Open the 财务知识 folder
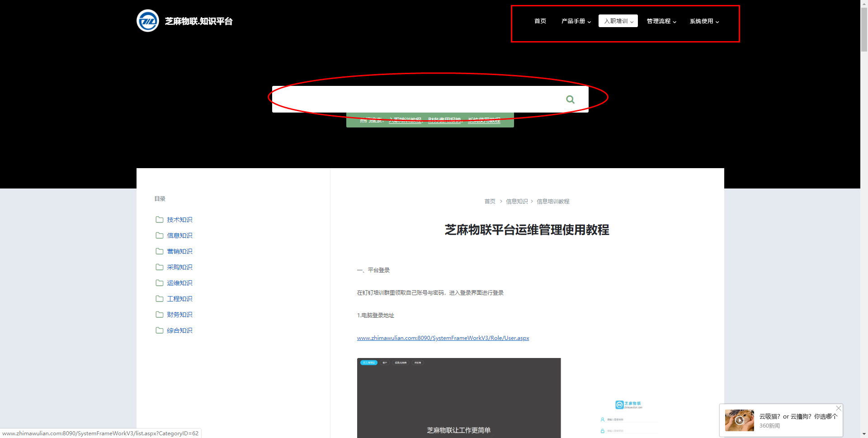The height and width of the screenshot is (438, 868). [x=179, y=315]
